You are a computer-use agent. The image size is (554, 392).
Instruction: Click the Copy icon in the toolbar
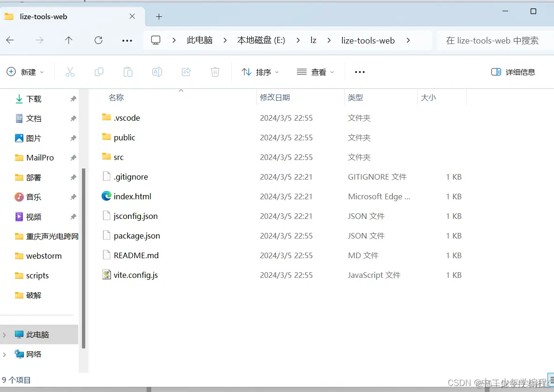(x=98, y=72)
